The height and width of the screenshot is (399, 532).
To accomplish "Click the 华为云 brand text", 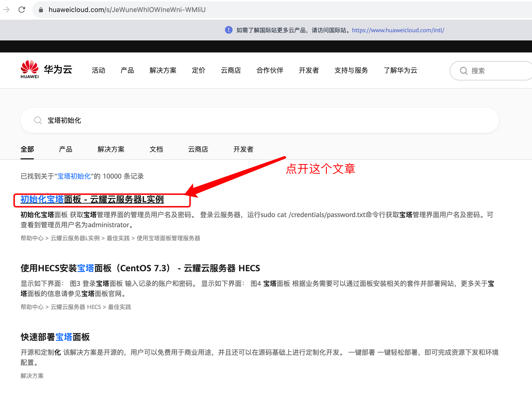I will 58,70.
